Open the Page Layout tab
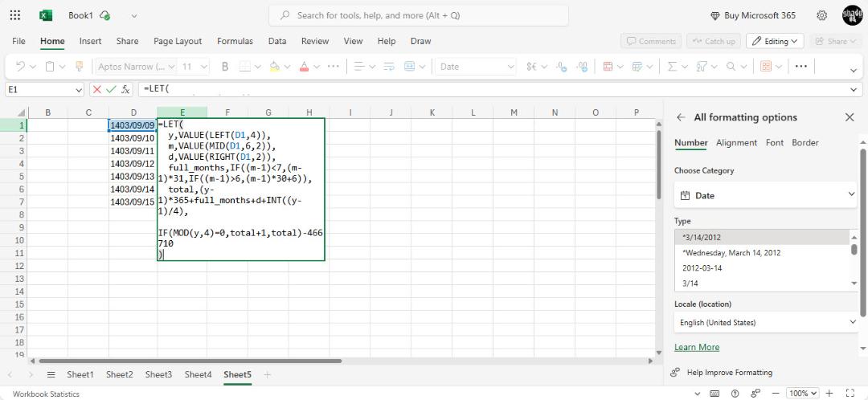Screen dimensions: 868x400 [x=178, y=41]
